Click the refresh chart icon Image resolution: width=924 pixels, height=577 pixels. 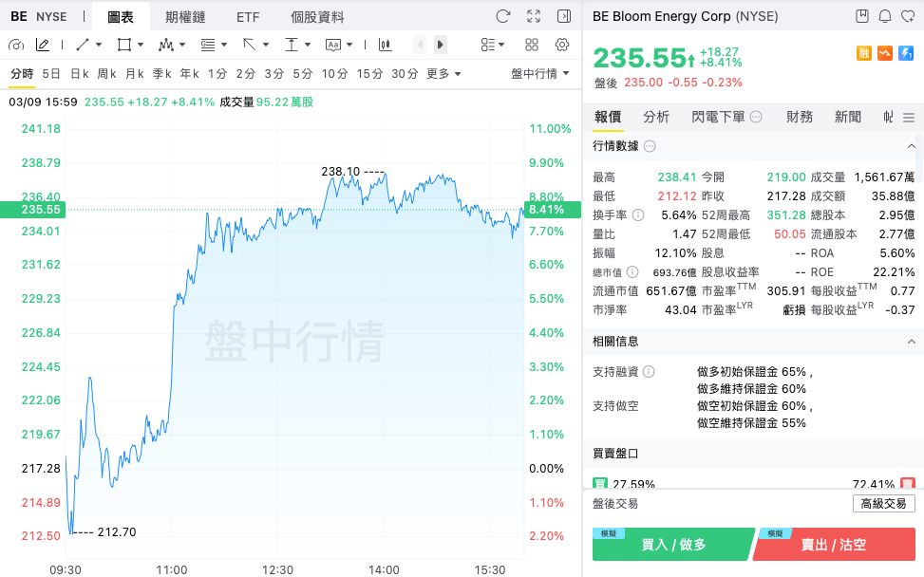502,16
